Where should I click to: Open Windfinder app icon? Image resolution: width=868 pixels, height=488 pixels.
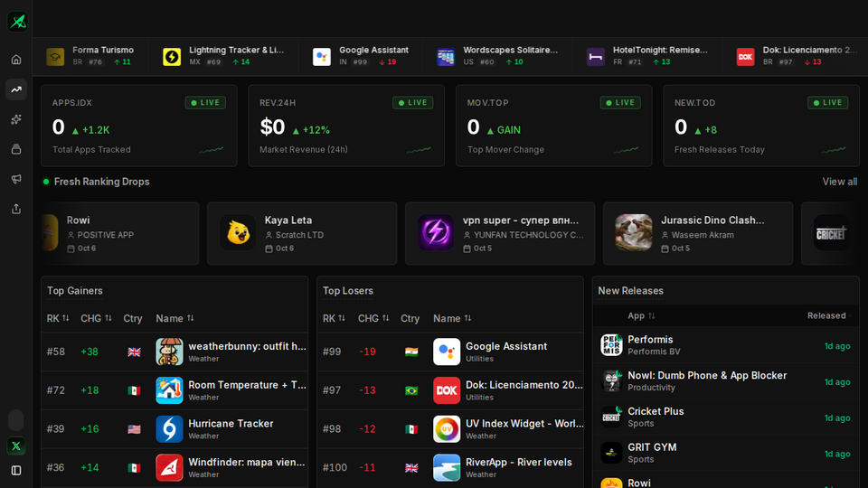(x=169, y=468)
